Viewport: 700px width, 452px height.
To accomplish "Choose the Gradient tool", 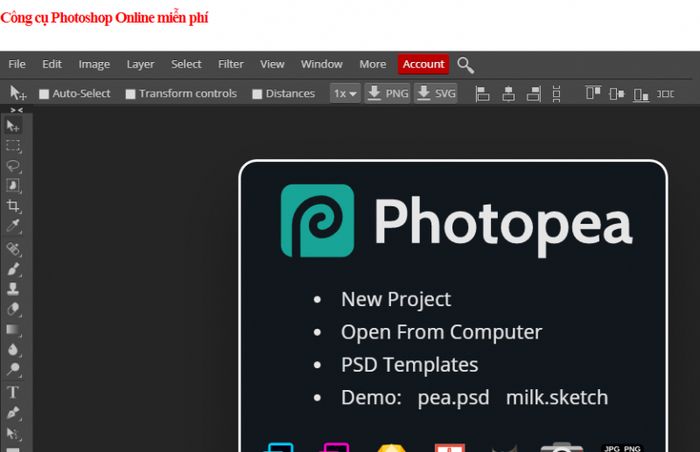I will [x=13, y=330].
